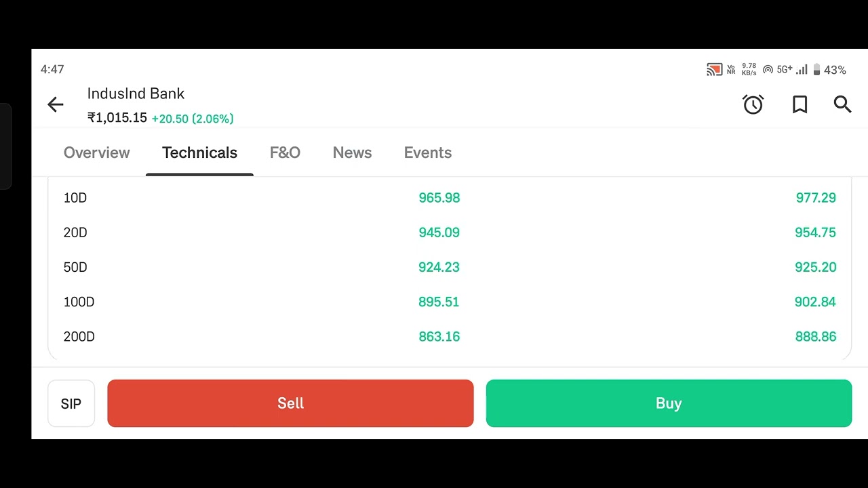Viewport: 868px width, 488px height.
Task: Tap the 965.98 value in 10D row
Action: [x=439, y=198]
